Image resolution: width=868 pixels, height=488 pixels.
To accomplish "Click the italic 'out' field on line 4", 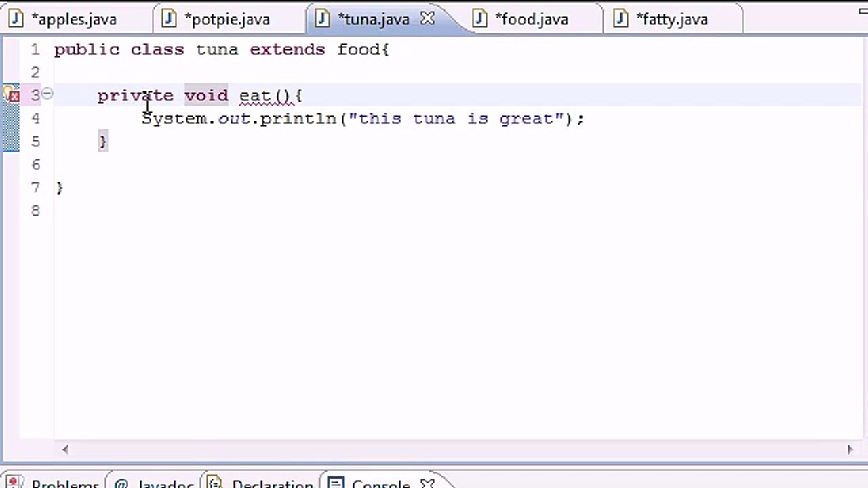I will tap(233, 119).
